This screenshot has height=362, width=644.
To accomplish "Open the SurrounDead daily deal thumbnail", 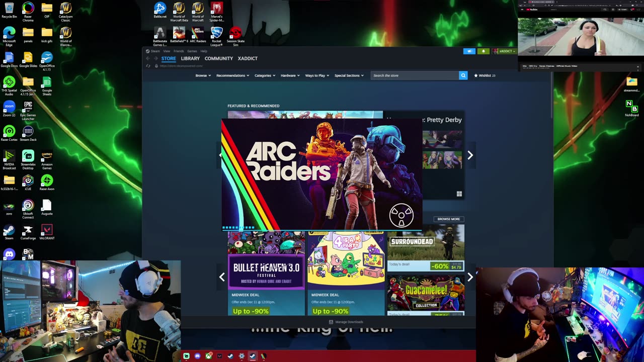I will 426,248.
